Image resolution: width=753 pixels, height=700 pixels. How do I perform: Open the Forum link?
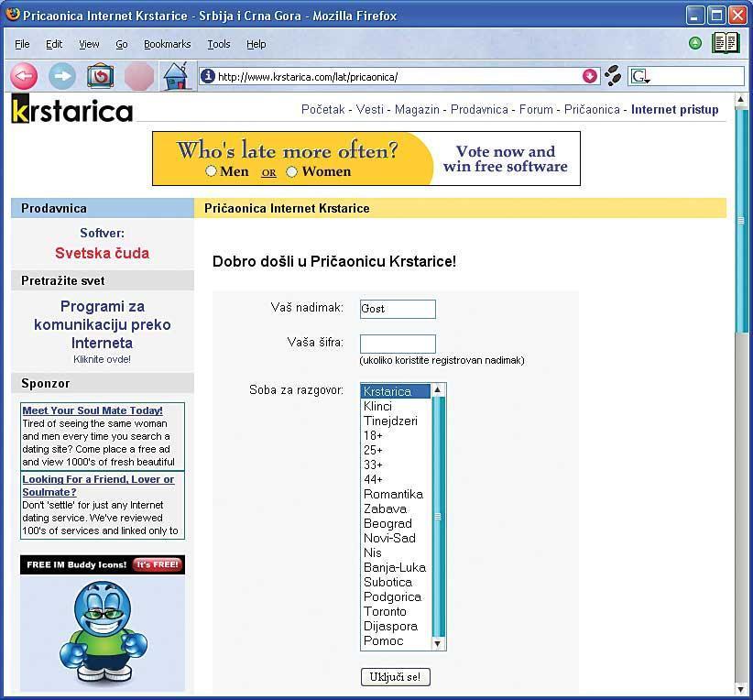(x=536, y=110)
